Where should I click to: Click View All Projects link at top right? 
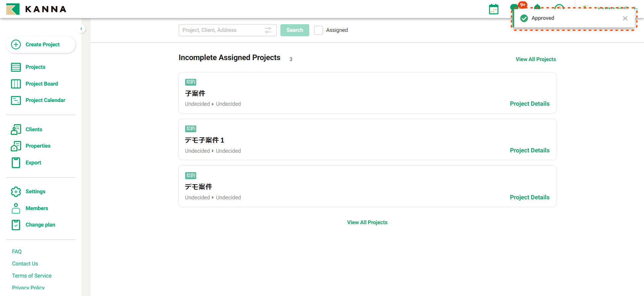pos(535,59)
